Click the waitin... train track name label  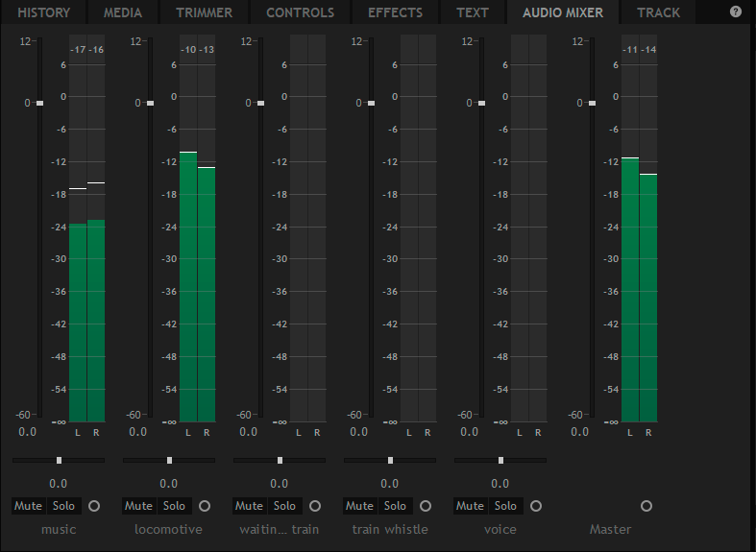(x=280, y=529)
